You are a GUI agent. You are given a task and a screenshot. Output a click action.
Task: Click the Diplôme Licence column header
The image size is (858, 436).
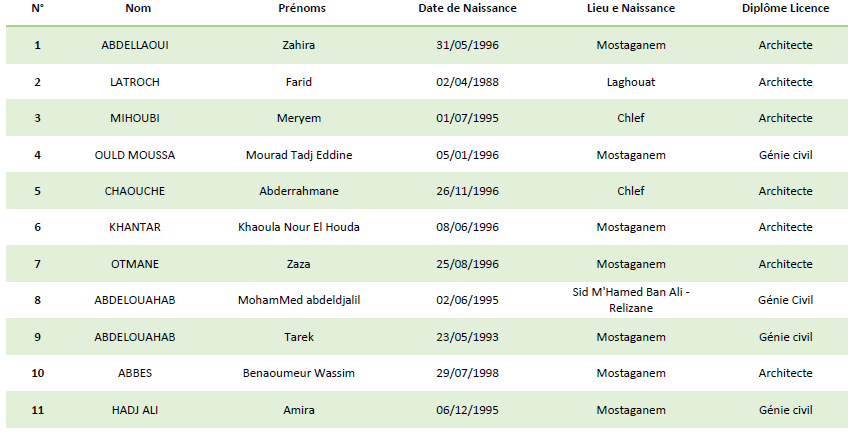click(785, 8)
